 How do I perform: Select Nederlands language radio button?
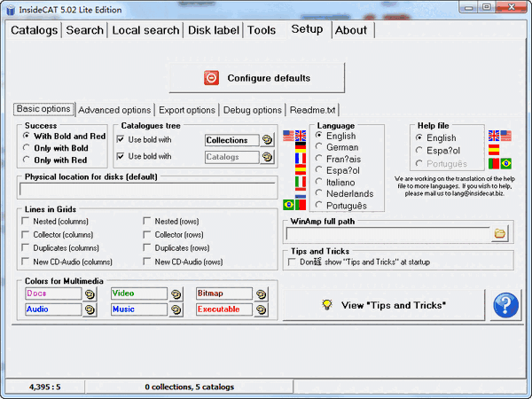(x=318, y=193)
